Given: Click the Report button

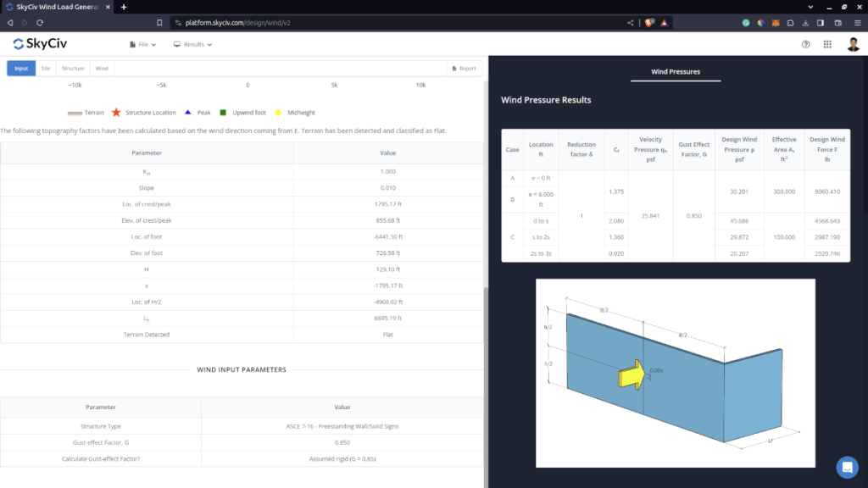Looking at the screenshot, I should click(x=464, y=69).
